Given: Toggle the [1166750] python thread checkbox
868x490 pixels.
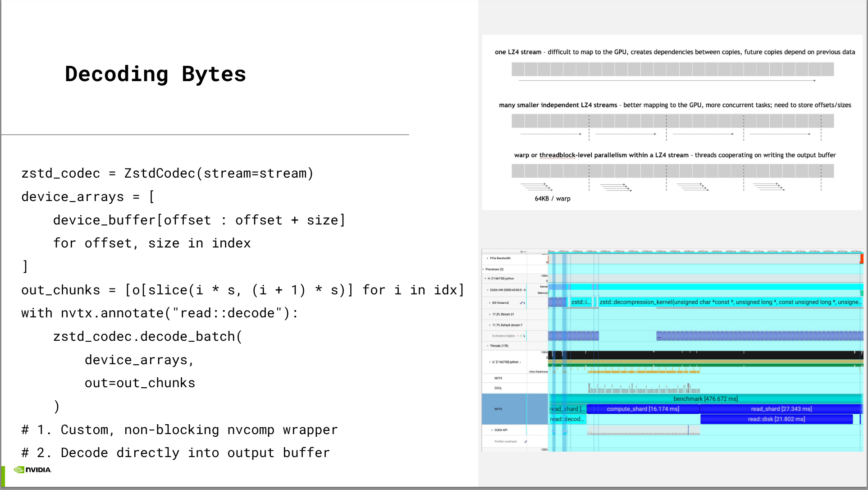Looking at the screenshot, I should 493,362.
